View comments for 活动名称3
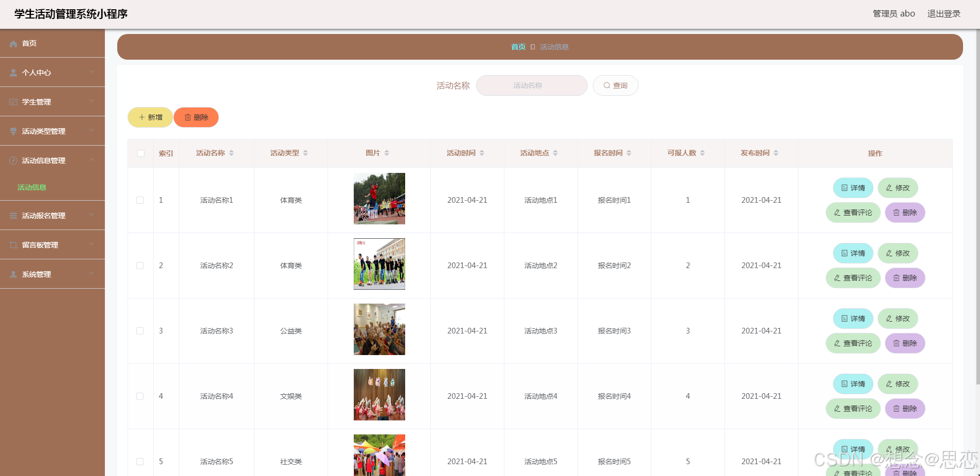The height and width of the screenshot is (476, 980). pyautogui.click(x=853, y=343)
